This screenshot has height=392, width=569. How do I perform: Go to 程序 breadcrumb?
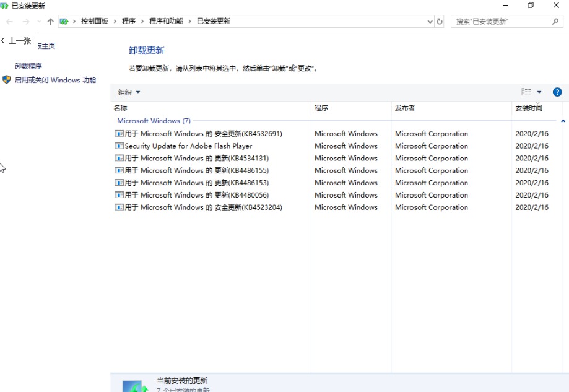(x=128, y=21)
